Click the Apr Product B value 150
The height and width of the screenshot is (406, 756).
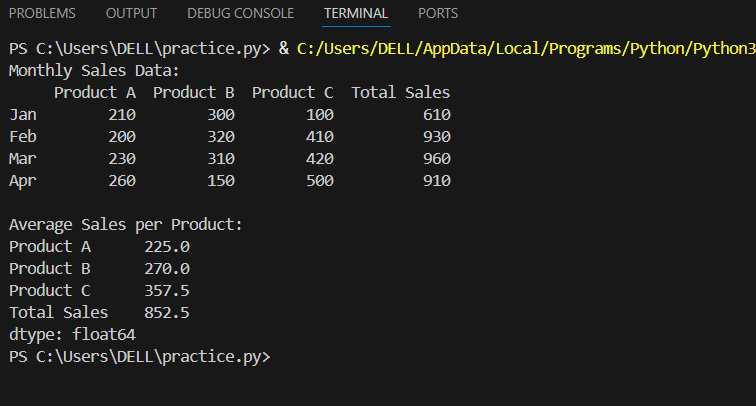click(221, 181)
